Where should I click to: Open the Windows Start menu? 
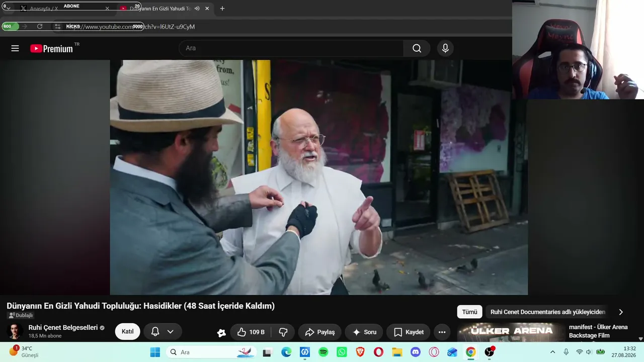(x=155, y=352)
